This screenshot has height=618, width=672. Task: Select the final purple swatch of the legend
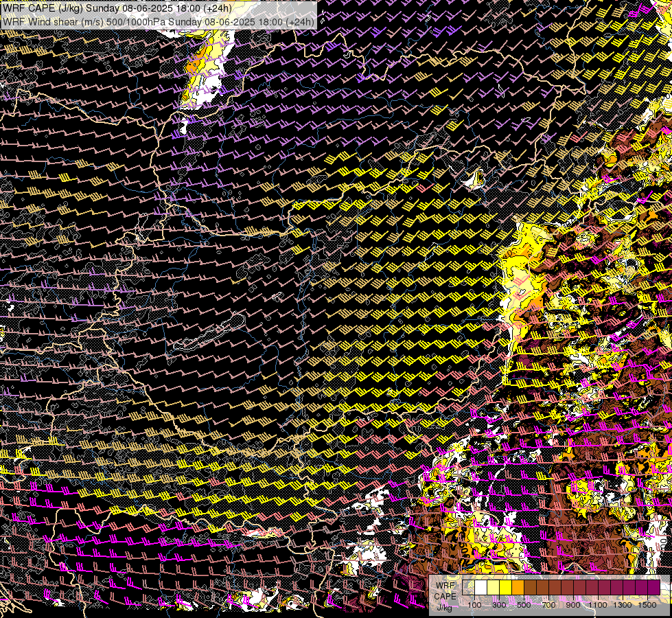pyautogui.click(x=654, y=587)
